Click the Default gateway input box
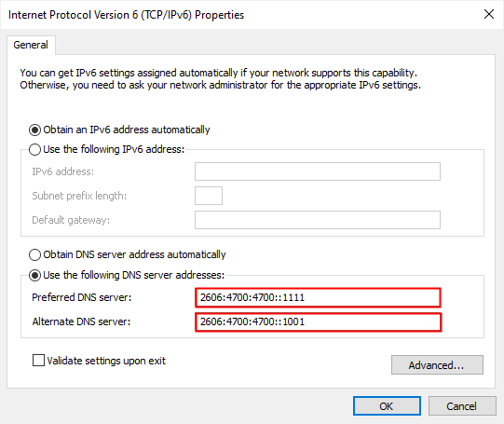 pos(318,220)
